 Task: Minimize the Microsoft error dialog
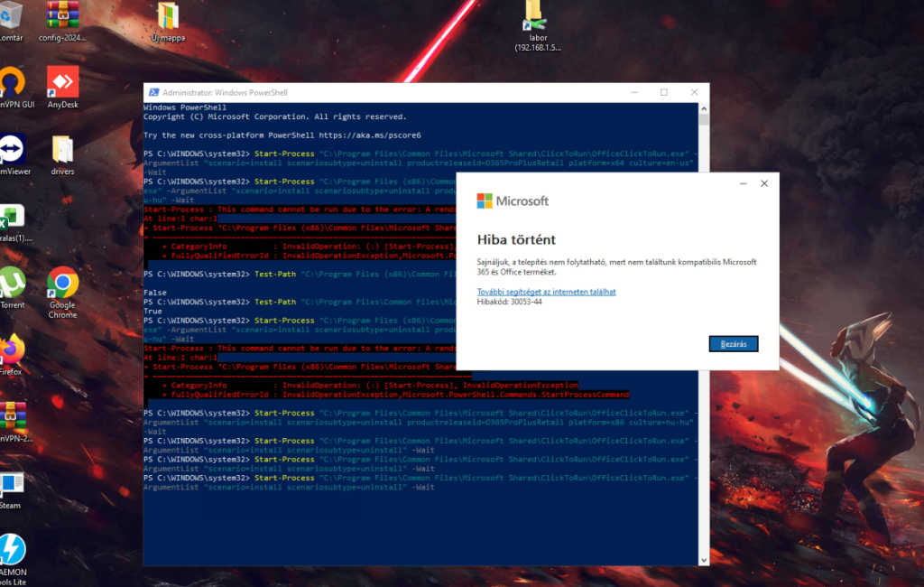743,183
